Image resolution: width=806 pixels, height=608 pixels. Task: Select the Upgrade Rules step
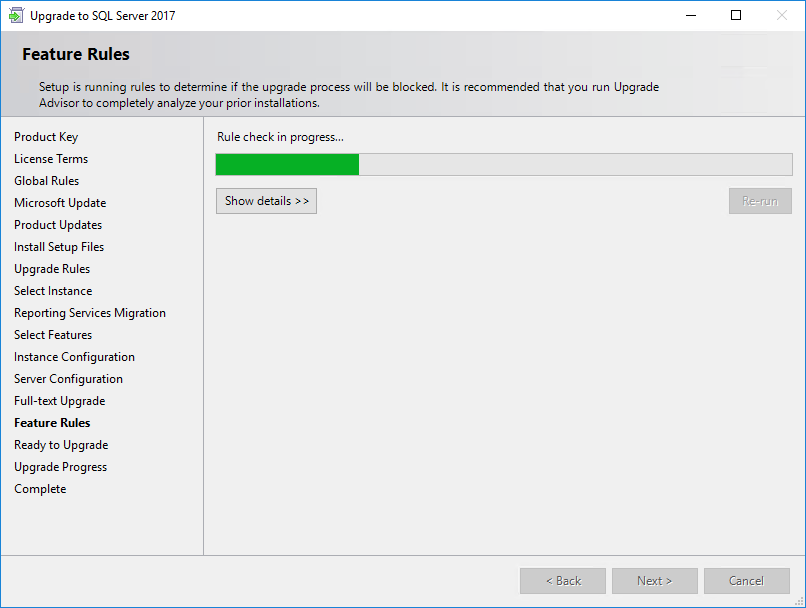pos(52,269)
